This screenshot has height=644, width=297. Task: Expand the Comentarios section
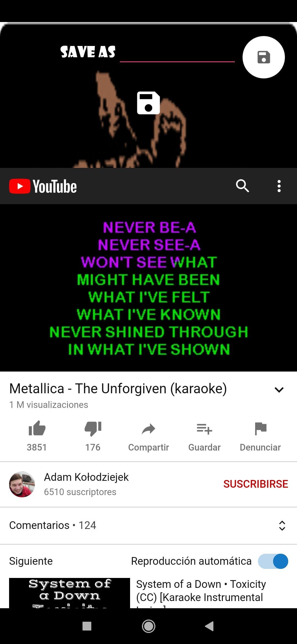pyautogui.click(x=148, y=525)
